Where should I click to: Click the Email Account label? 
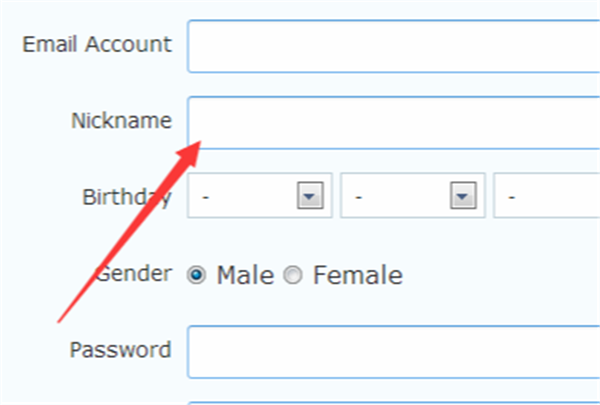pos(97,45)
